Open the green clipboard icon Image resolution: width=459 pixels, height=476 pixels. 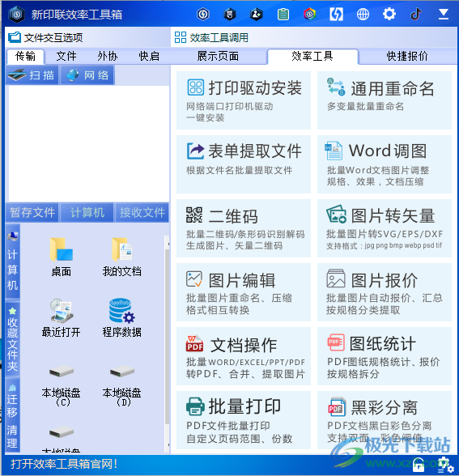[283, 14]
